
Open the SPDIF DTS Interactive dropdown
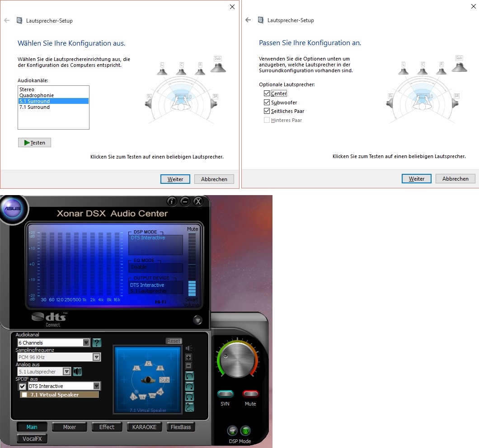point(64,386)
